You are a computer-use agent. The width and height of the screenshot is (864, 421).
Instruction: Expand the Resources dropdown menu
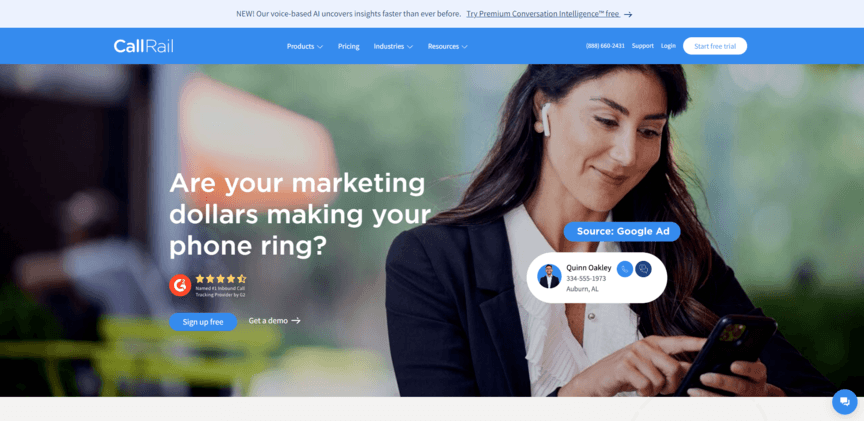click(x=447, y=46)
